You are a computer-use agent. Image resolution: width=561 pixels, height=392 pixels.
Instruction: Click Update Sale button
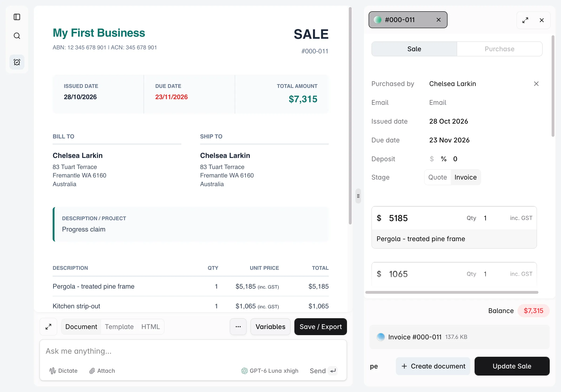point(512,366)
